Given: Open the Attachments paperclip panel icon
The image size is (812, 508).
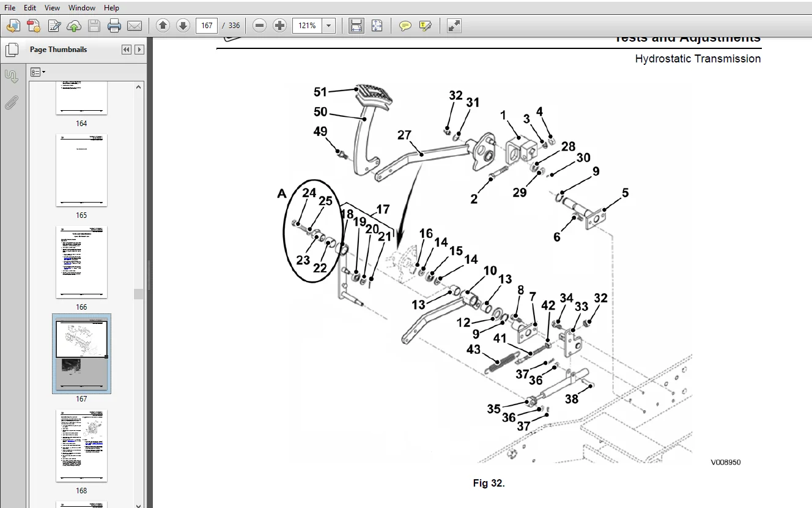Looking at the screenshot, I should coord(11,103).
